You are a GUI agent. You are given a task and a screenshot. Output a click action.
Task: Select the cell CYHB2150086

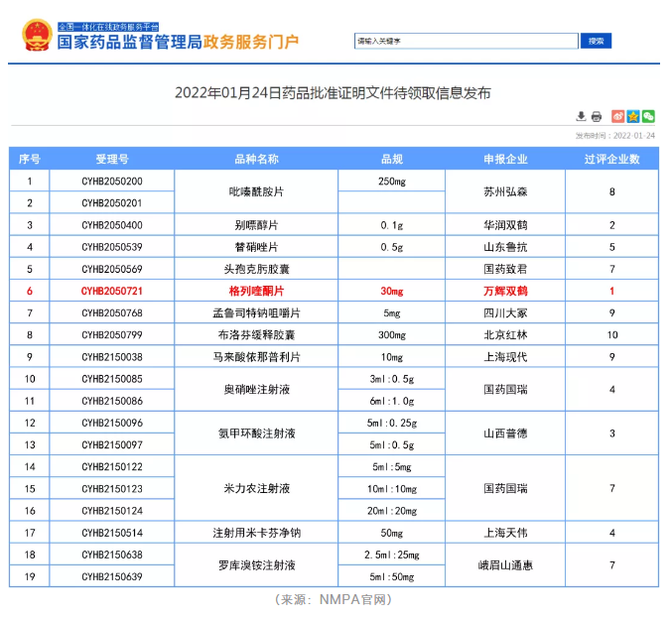click(112, 401)
